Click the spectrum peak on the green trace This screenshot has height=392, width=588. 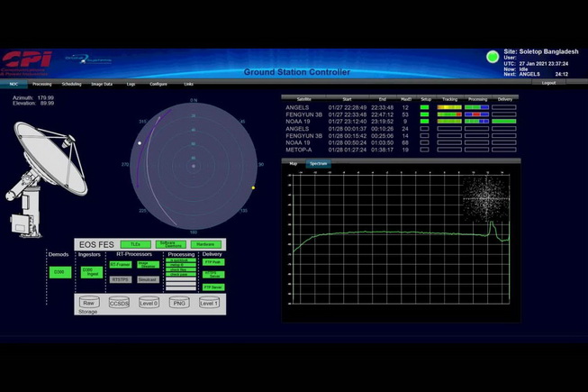click(492, 223)
